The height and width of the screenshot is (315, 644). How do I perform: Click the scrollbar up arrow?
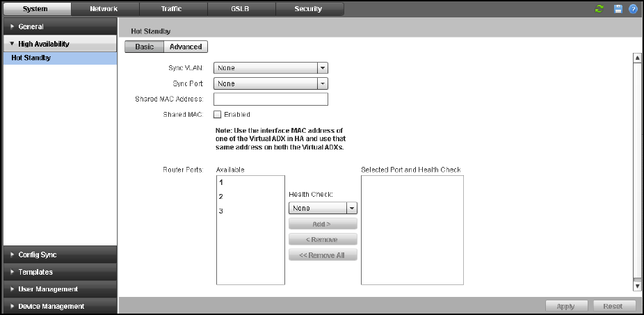pos(637,58)
